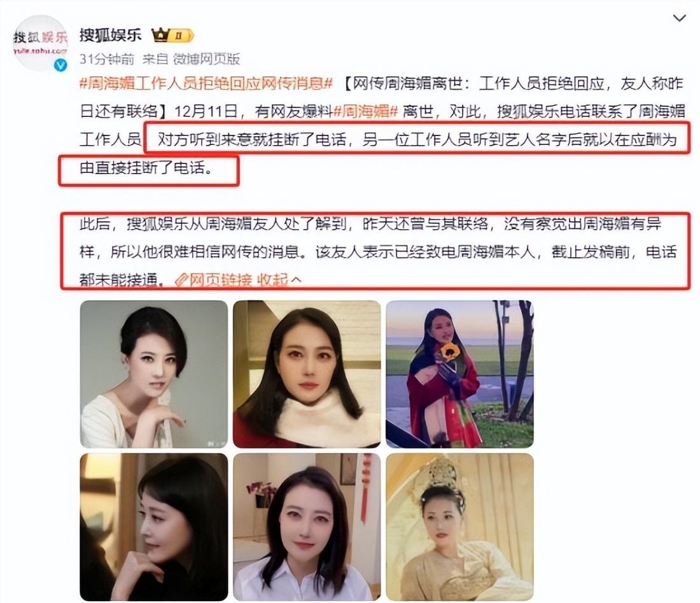Click the level II badge beside crown

point(181,35)
